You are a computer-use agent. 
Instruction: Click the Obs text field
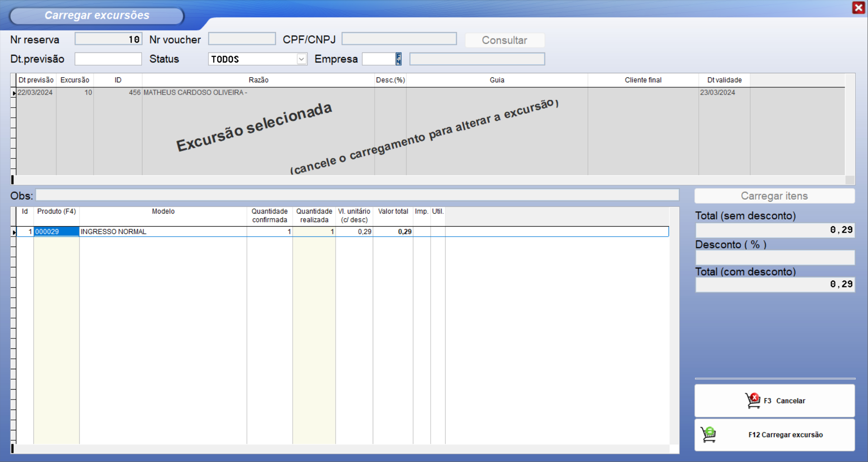pyautogui.click(x=357, y=195)
